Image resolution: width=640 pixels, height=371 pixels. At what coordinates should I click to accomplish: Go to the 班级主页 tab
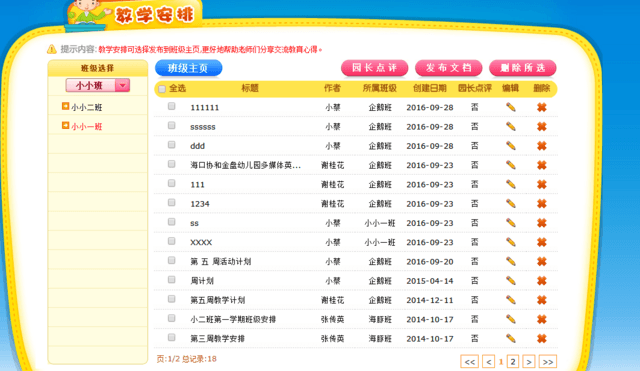pyautogui.click(x=189, y=68)
